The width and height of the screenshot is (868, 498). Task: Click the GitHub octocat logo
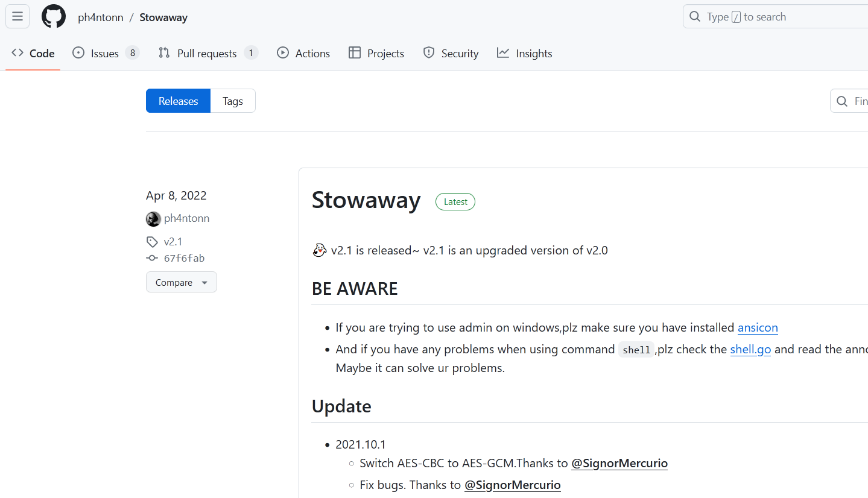pyautogui.click(x=54, y=16)
